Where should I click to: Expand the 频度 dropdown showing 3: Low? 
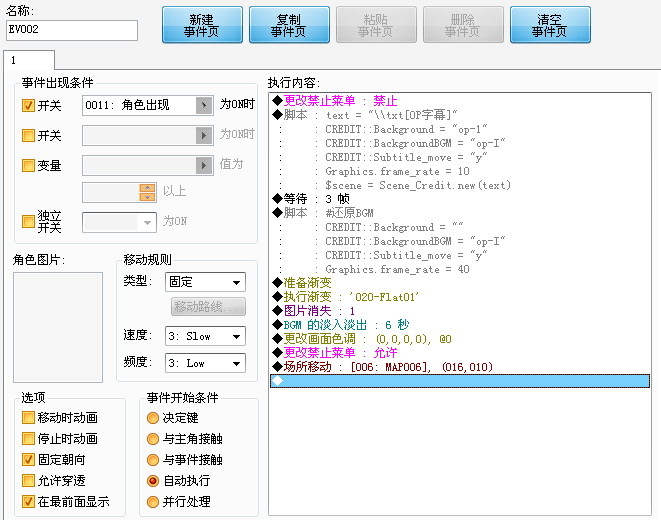236,364
